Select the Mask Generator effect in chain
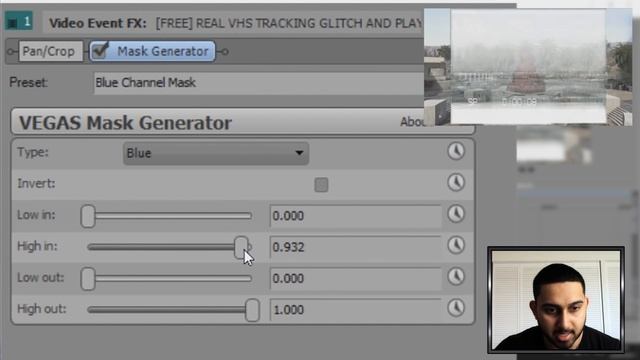This screenshot has height=360, width=640. (x=152, y=51)
